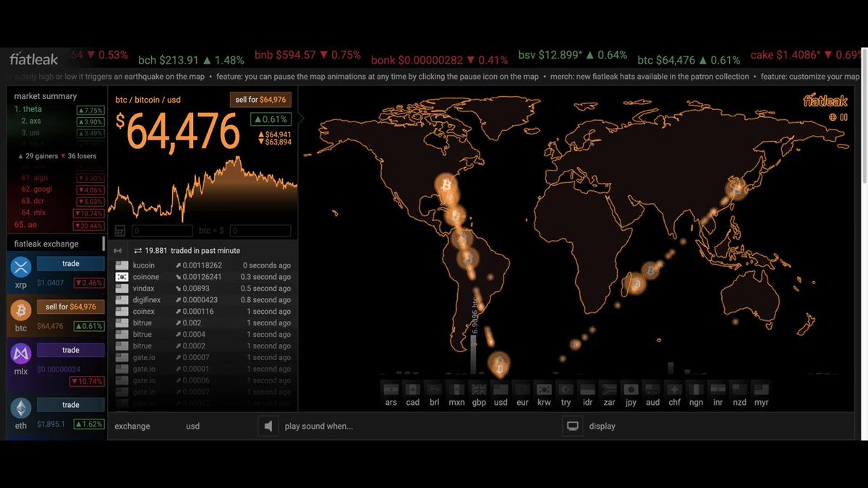Open the usd currency selector in bottom bar
The height and width of the screenshot is (488, 868).
pos(192,427)
